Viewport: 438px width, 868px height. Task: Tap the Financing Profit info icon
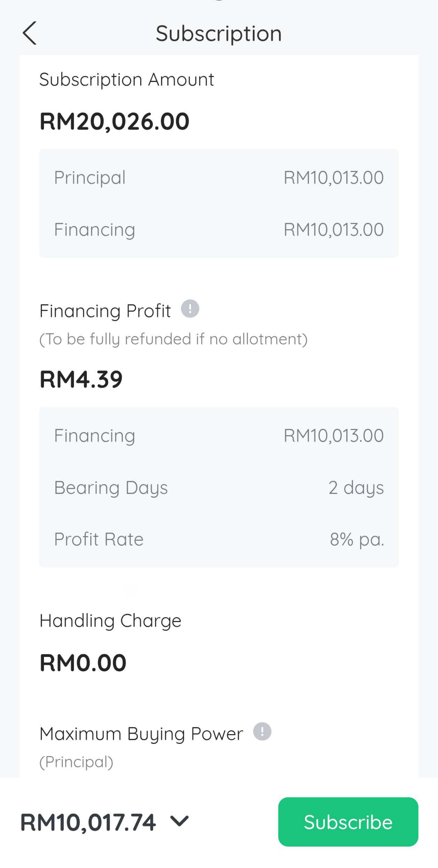point(190,309)
